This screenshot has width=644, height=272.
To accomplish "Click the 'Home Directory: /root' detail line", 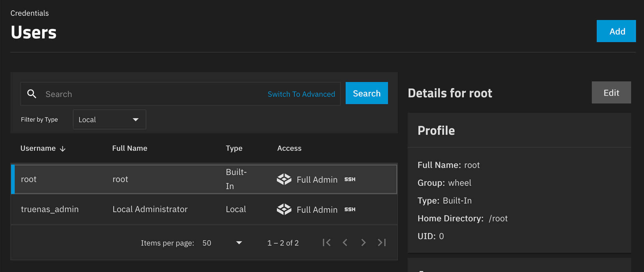I will pos(463,219).
